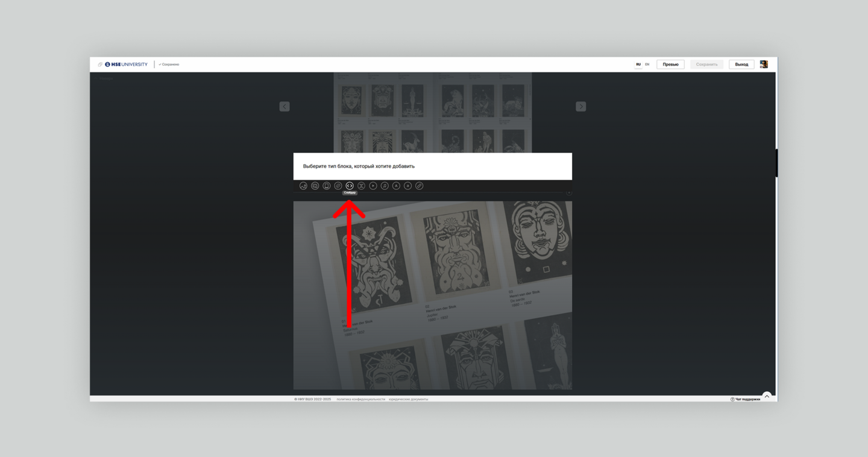Add a text cursor block
Image resolution: width=868 pixels, height=457 pixels.
click(x=361, y=186)
